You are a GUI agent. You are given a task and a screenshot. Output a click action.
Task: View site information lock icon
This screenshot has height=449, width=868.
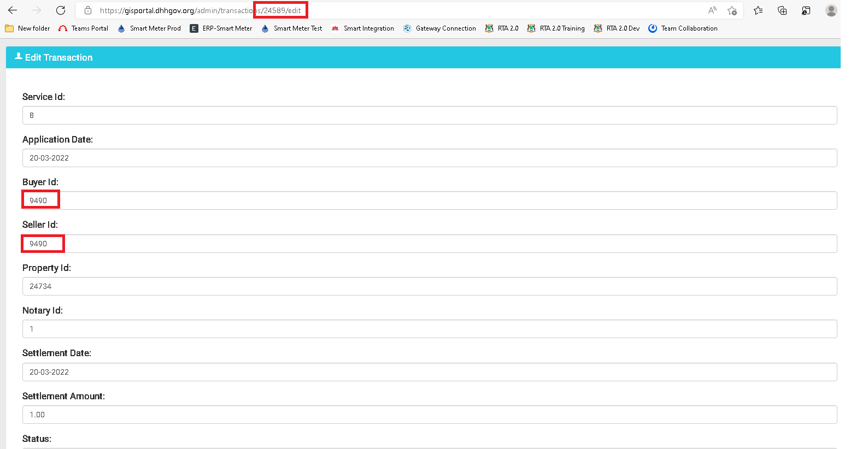tap(88, 10)
